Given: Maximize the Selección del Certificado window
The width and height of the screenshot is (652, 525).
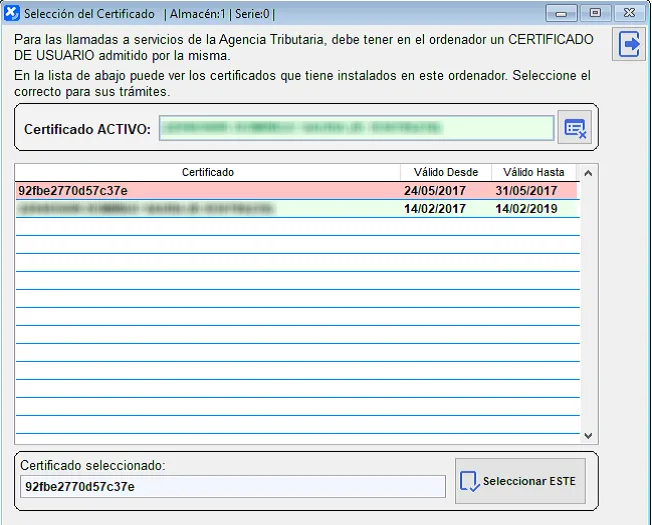Looking at the screenshot, I should pos(594,14).
